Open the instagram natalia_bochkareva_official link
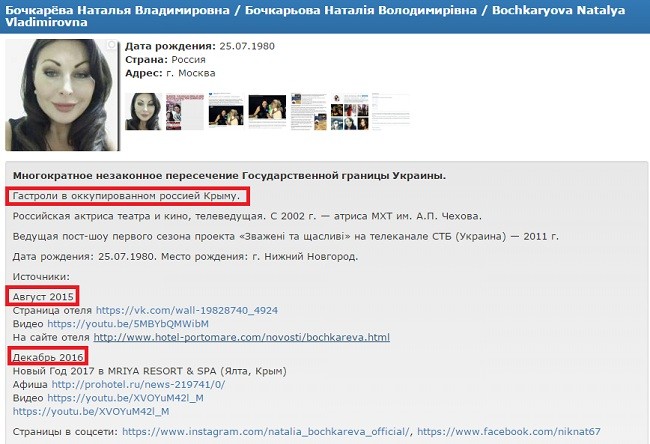Image resolution: width=650 pixels, height=444 pixels. point(266,432)
